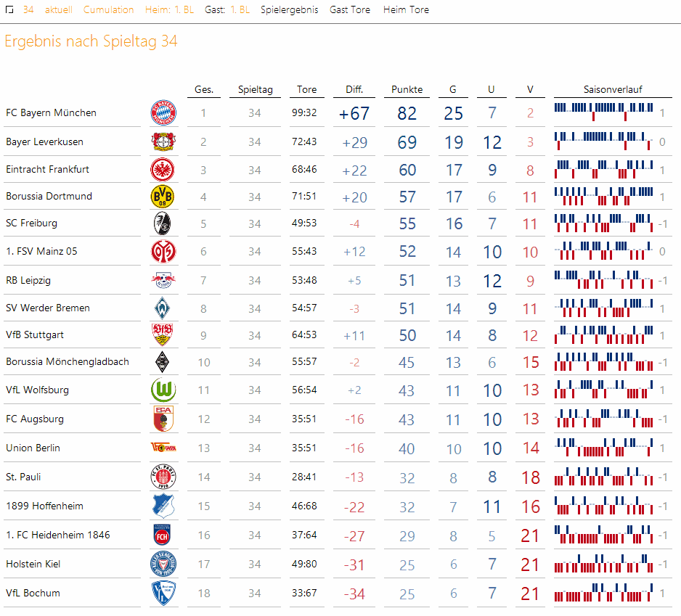Image resolution: width=681 pixels, height=616 pixels.
Task: Select the 'Gast Tore' menu item
Action: pos(350,10)
